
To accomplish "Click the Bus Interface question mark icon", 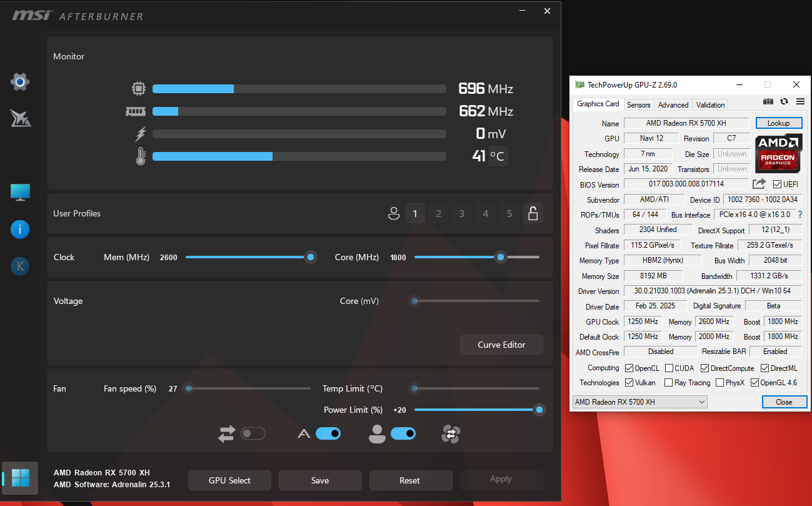I will [799, 215].
